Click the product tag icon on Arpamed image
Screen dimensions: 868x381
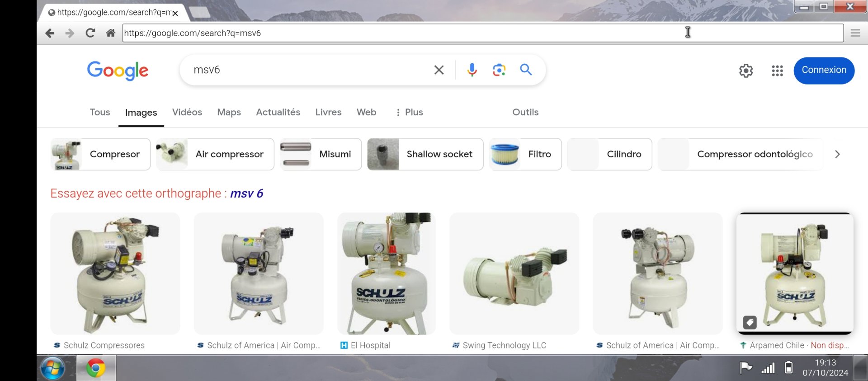tap(750, 322)
